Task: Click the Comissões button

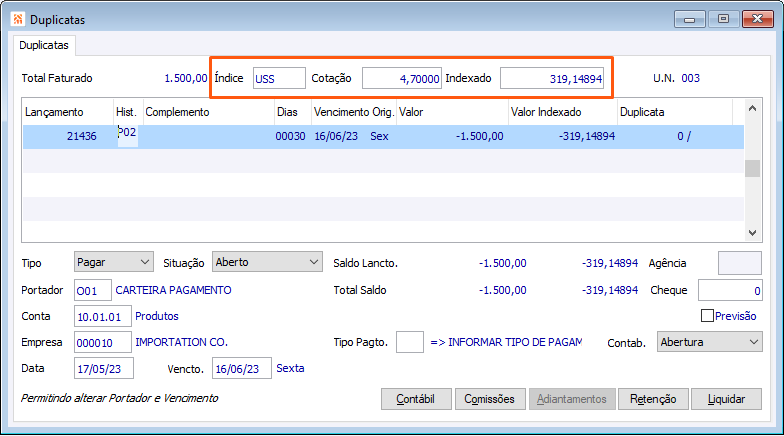Action: pos(490,399)
